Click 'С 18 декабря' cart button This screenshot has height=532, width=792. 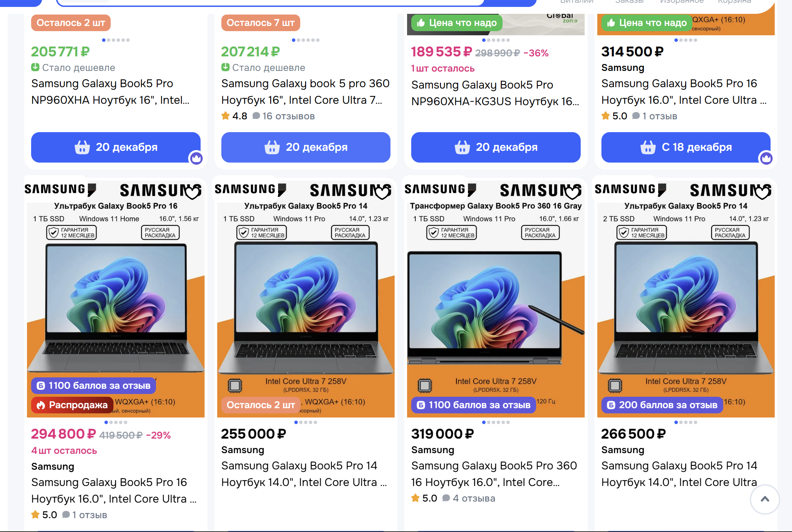point(686,147)
